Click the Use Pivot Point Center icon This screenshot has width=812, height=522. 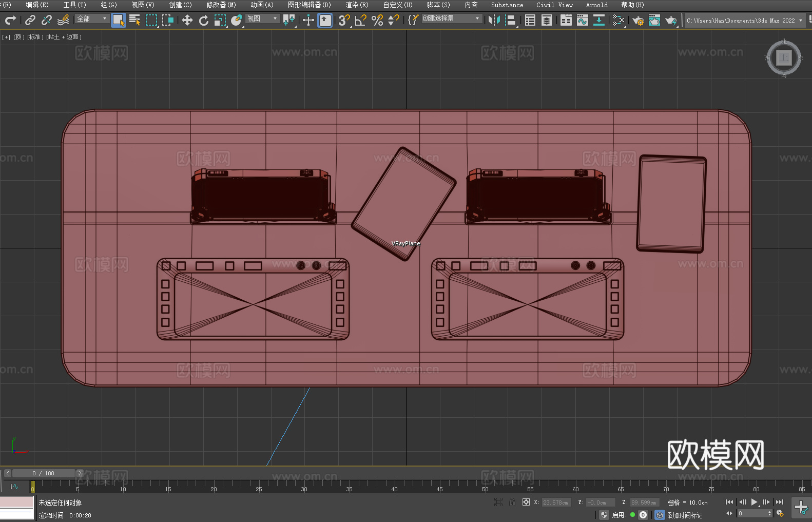pyautogui.click(x=289, y=20)
